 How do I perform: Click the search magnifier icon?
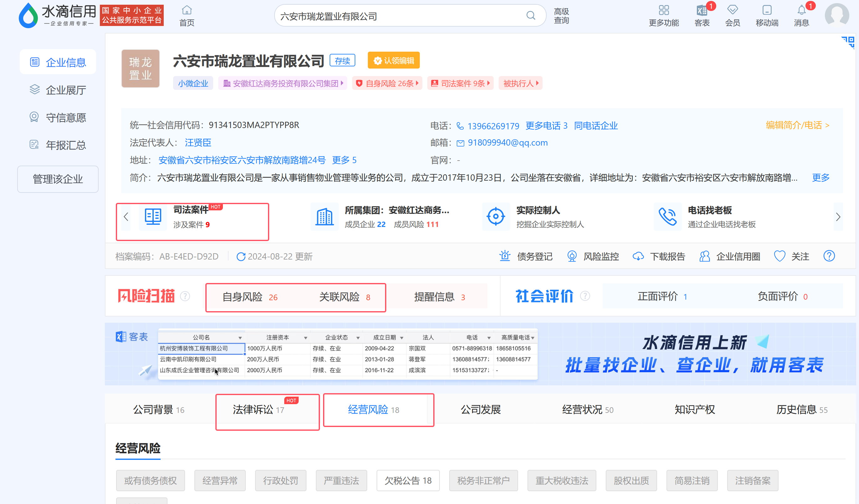[x=530, y=16]
